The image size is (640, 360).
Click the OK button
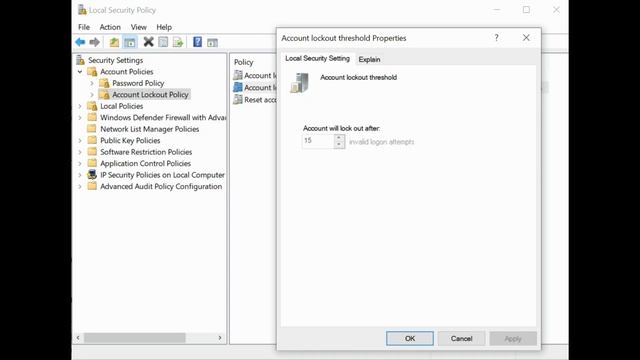410,338
